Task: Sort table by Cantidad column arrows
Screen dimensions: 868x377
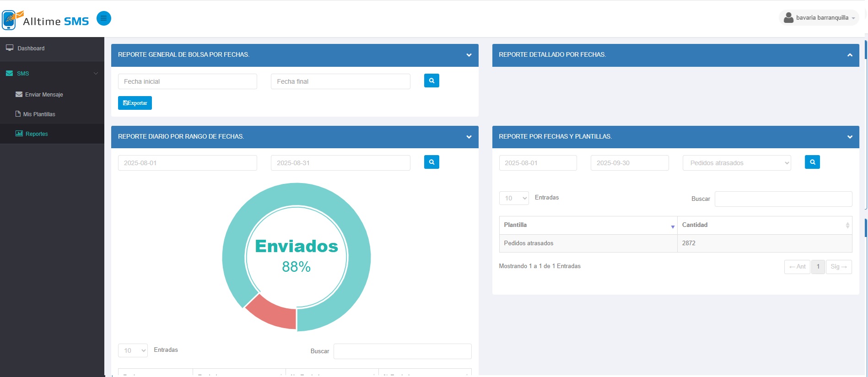Action: [x=847, y=225]
